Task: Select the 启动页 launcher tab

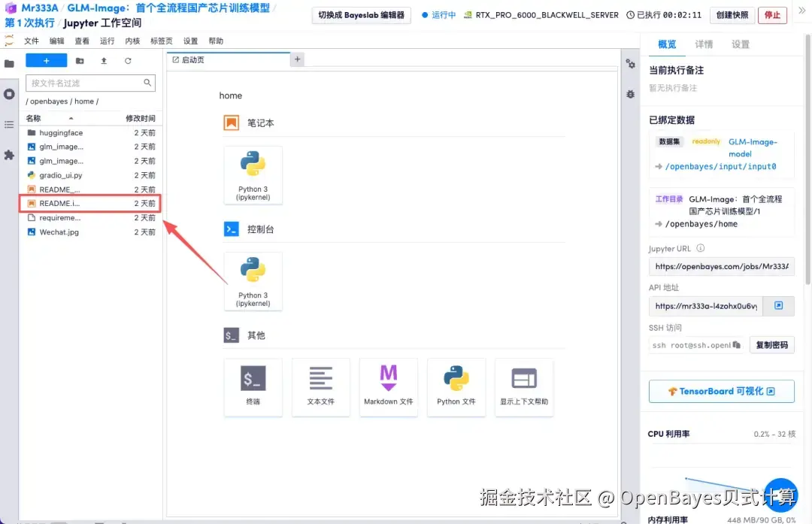Action: click(229, 60)
